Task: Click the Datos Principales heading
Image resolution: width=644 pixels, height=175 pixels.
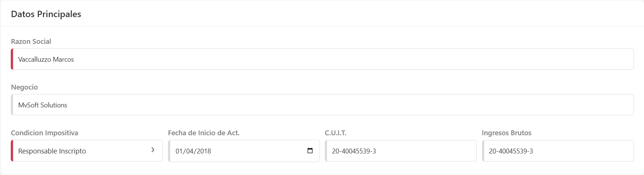Action: [46, 14]
